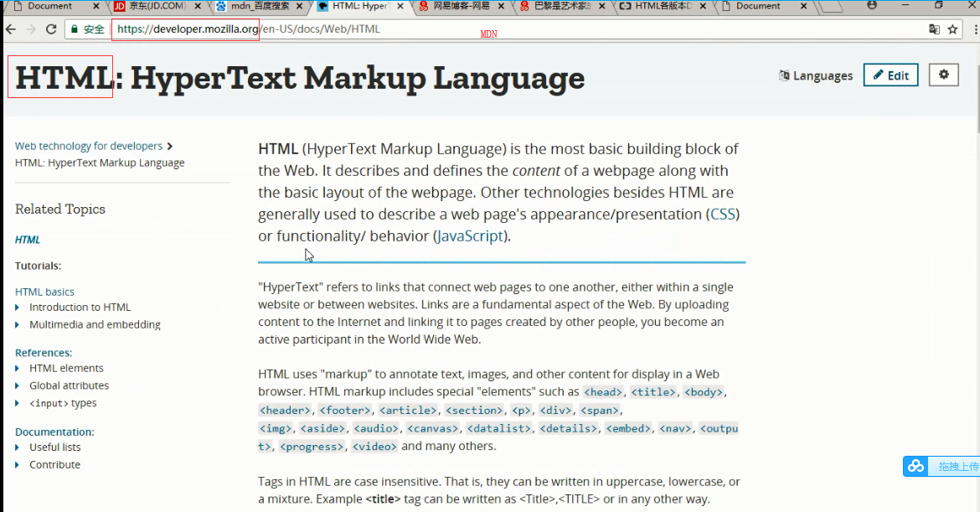Open the <details> element link
Screen dimensions: 980x512
point(568,428)
